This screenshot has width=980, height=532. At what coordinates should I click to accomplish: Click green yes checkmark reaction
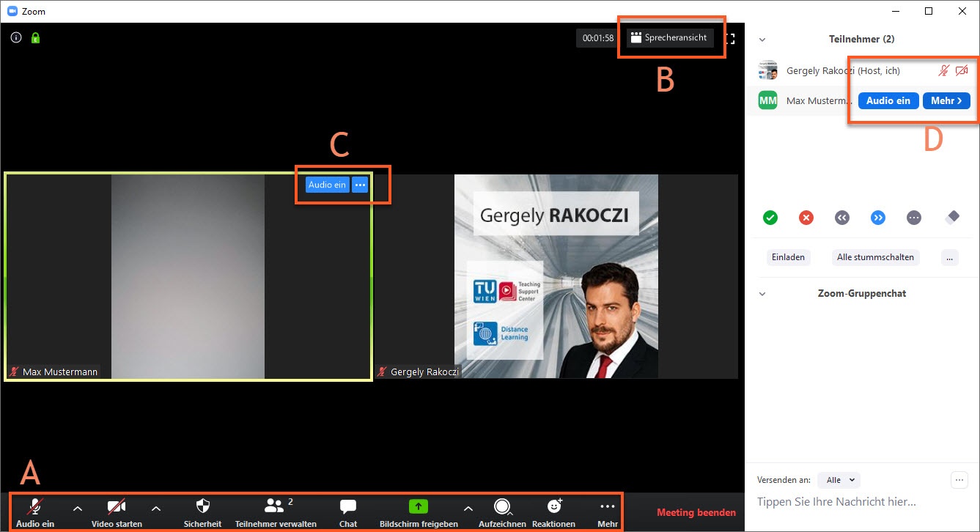(770, 218)
